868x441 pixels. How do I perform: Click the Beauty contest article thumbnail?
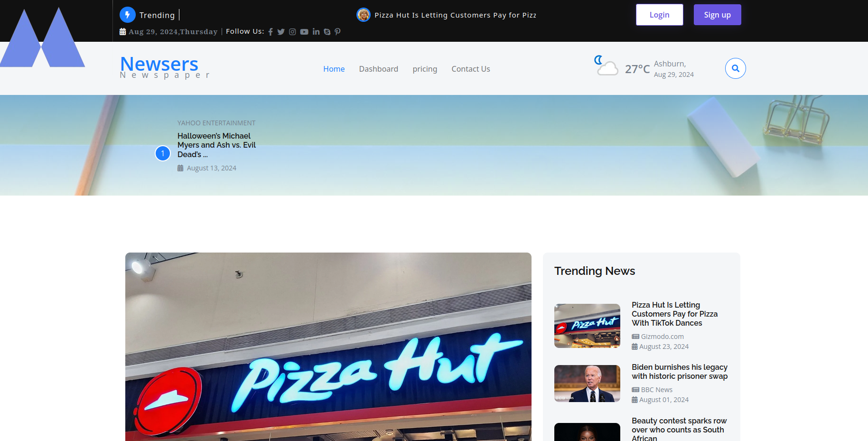pos(587,432)
